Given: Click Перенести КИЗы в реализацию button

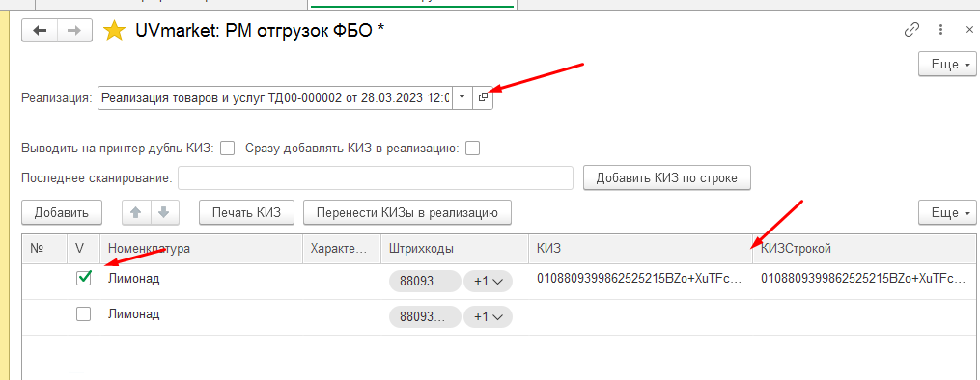Looking at the screenshot, I should tap(407, 212).
